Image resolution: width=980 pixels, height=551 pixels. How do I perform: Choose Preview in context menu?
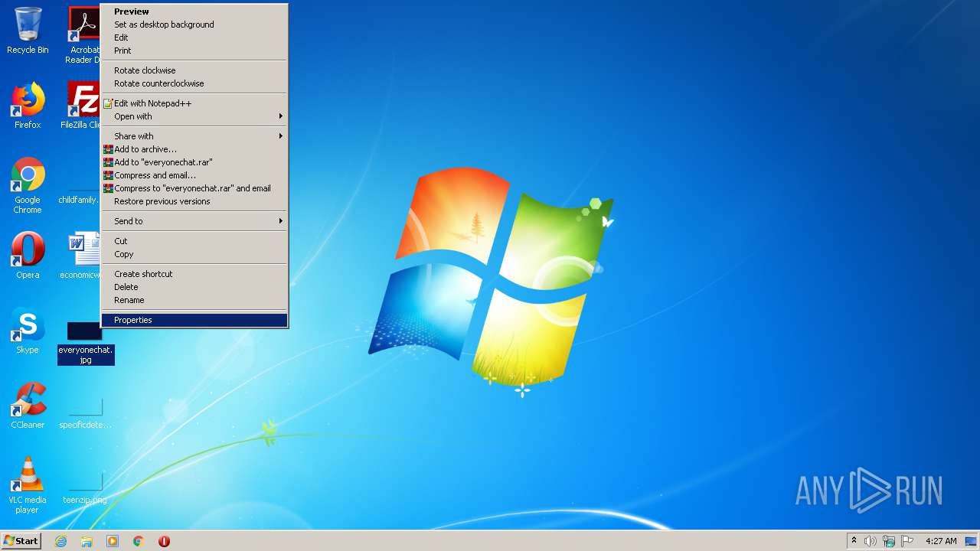click(194, 11)
